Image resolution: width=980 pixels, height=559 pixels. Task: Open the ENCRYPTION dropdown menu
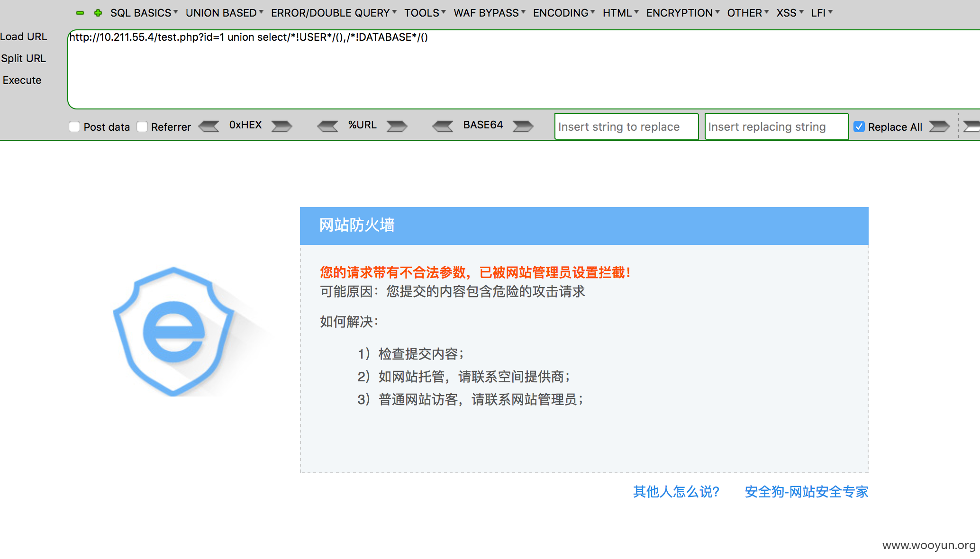point(683,13)
